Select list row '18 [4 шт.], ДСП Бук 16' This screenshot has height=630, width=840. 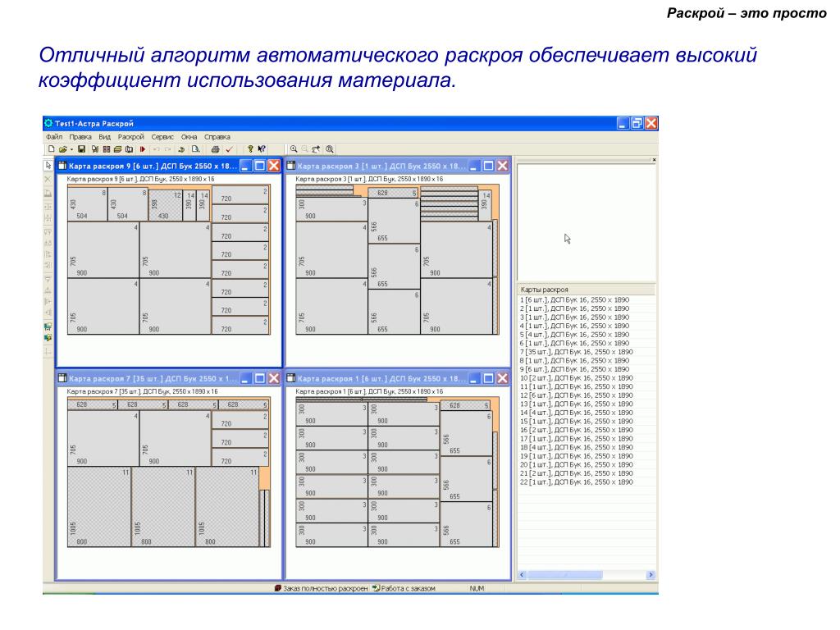pyautogui.click(x=586, y=447)
